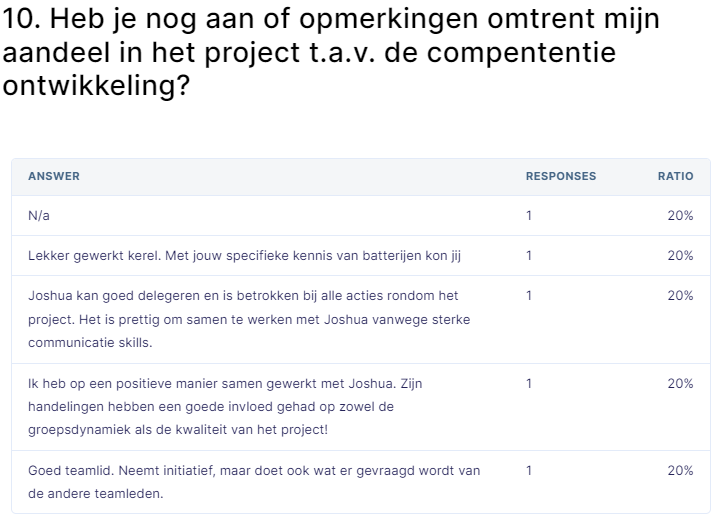Click the RATIO column header
The image size is (718, 522).
point(675,176)
